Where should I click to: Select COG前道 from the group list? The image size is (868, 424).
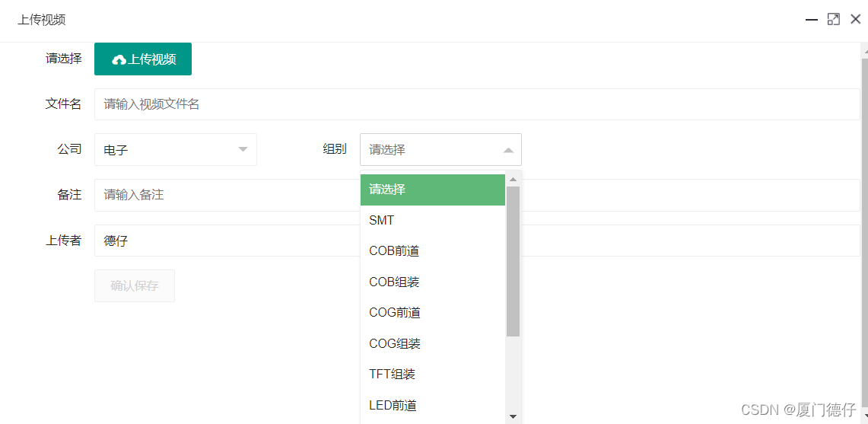[x=433, y=313]
